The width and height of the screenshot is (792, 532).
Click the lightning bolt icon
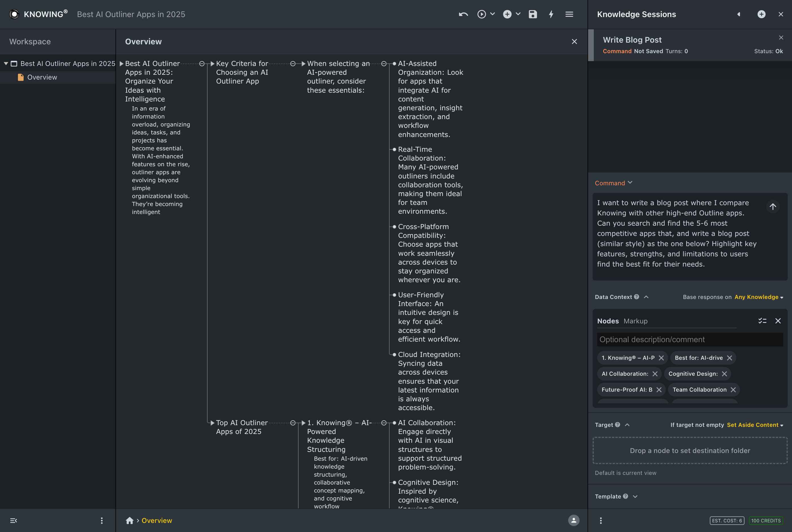(x=551, y=14)
